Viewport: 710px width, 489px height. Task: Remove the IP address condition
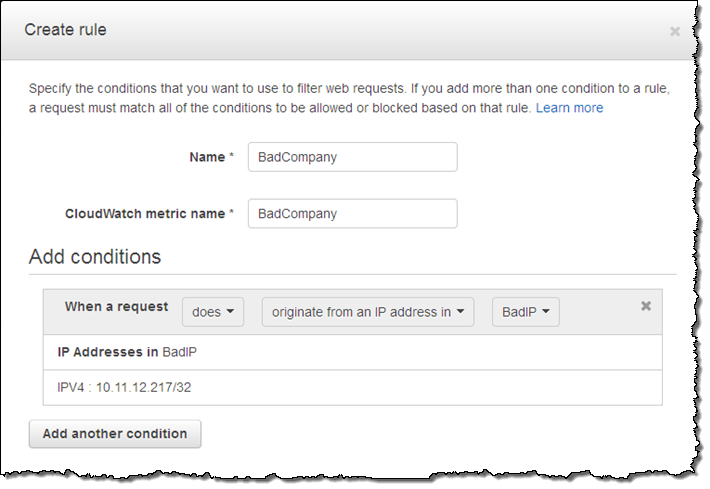(x=646, y=306)
